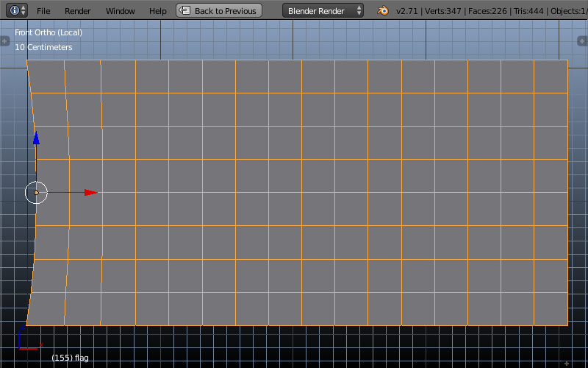
Task: Open the Info editor type selector
Action: (x=17, y=10)
